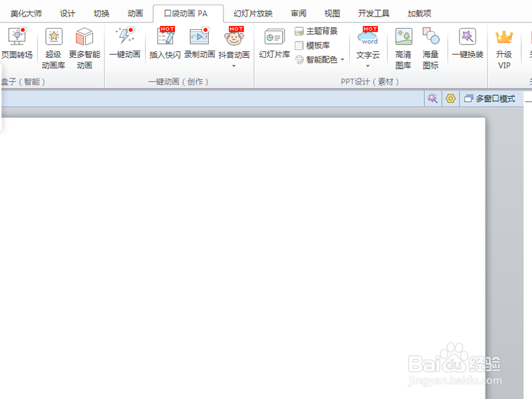Open 海量图标 icon library

431,48
